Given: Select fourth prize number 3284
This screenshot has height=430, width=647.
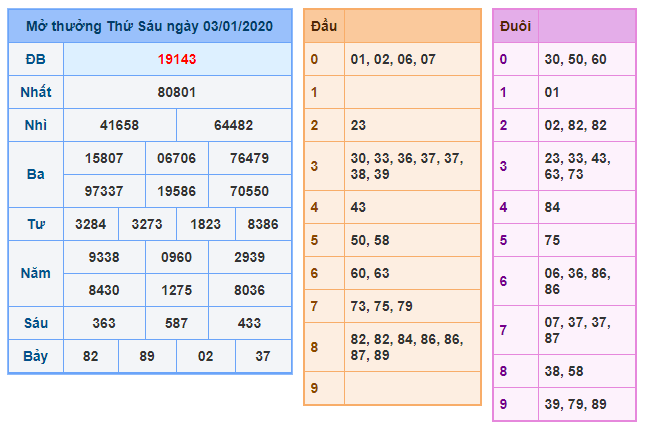Looking at the screenshot, I should click(x=91, y=224).
